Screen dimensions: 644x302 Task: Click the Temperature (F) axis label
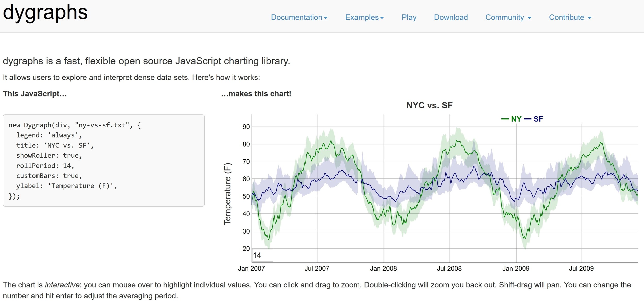point(227,194)
